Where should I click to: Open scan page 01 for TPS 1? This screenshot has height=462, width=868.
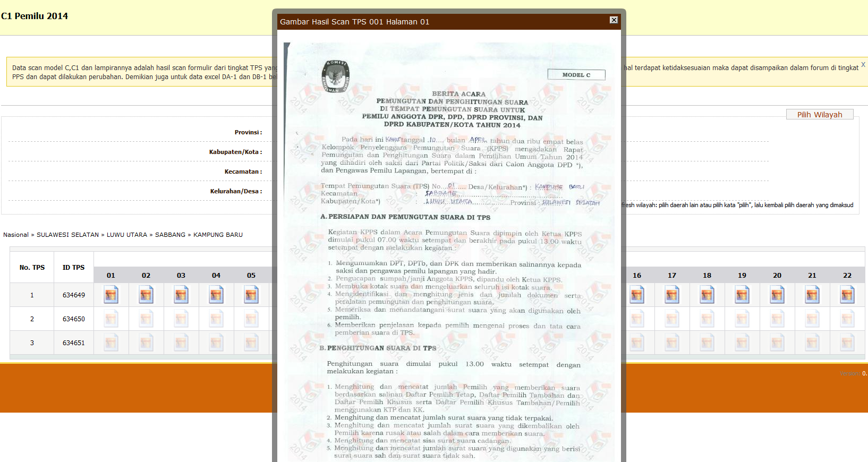coord(111,295)
